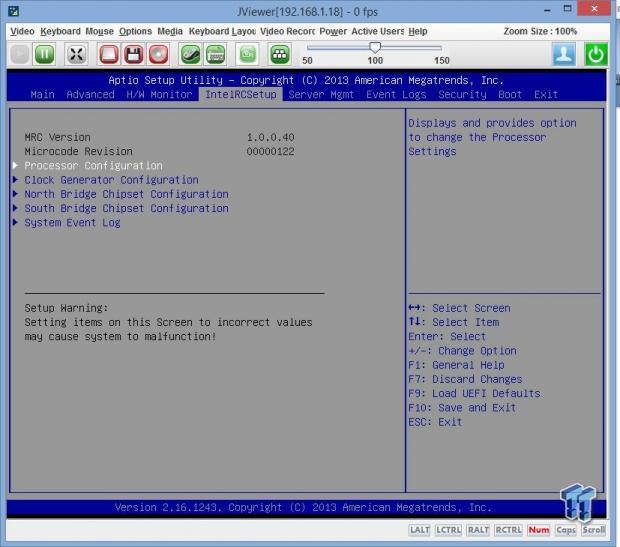Expand System Event Log arrow
Screen dimensions: 620x547
[15, 222]
